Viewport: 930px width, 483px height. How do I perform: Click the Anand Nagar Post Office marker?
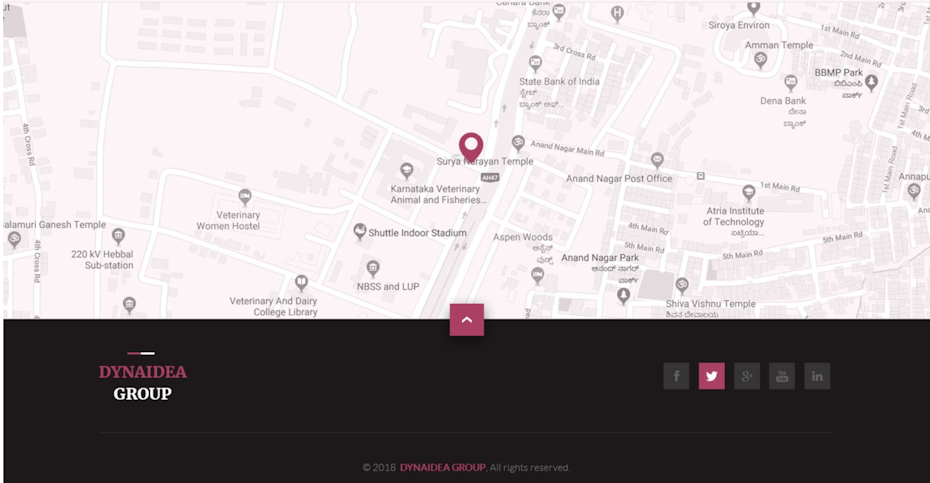(657, 160)
